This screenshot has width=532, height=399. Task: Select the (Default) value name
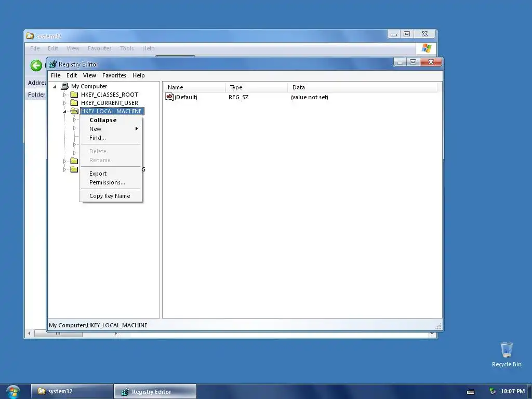tap(186, 97)
